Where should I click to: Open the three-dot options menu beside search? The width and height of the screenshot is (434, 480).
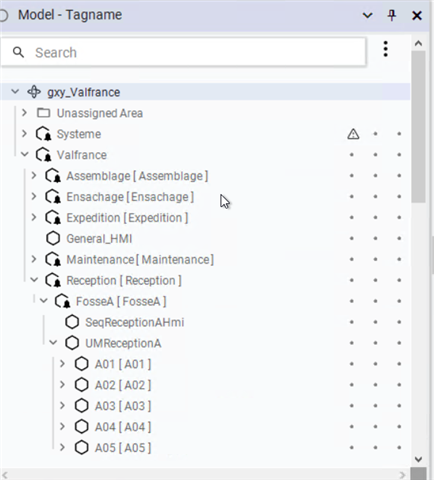pos(386,49)
